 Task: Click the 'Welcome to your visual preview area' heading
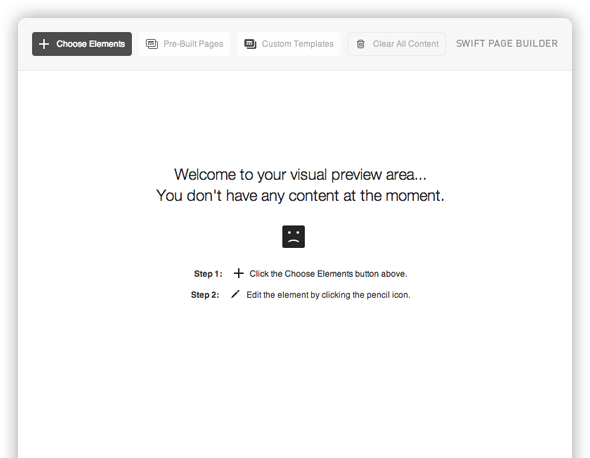click(300, 175)
